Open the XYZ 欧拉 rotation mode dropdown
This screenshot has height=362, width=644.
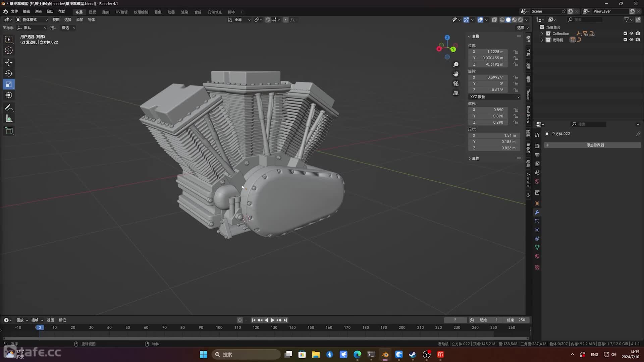(494, 97)
